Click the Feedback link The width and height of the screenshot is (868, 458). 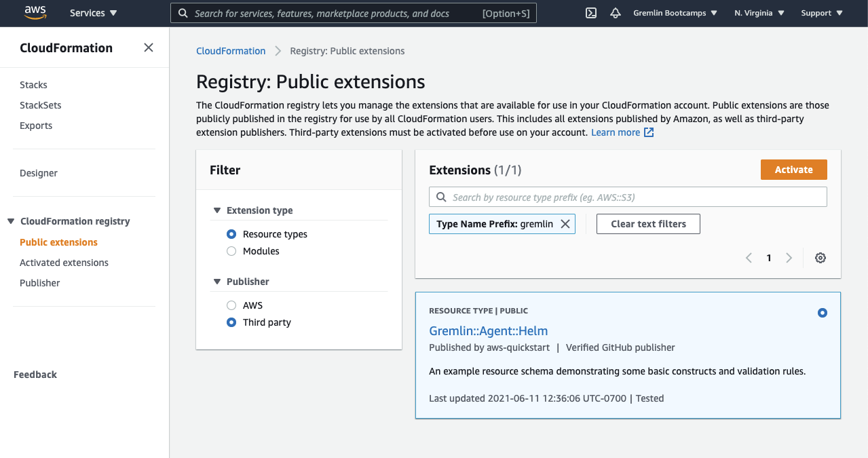click(35, 375)
